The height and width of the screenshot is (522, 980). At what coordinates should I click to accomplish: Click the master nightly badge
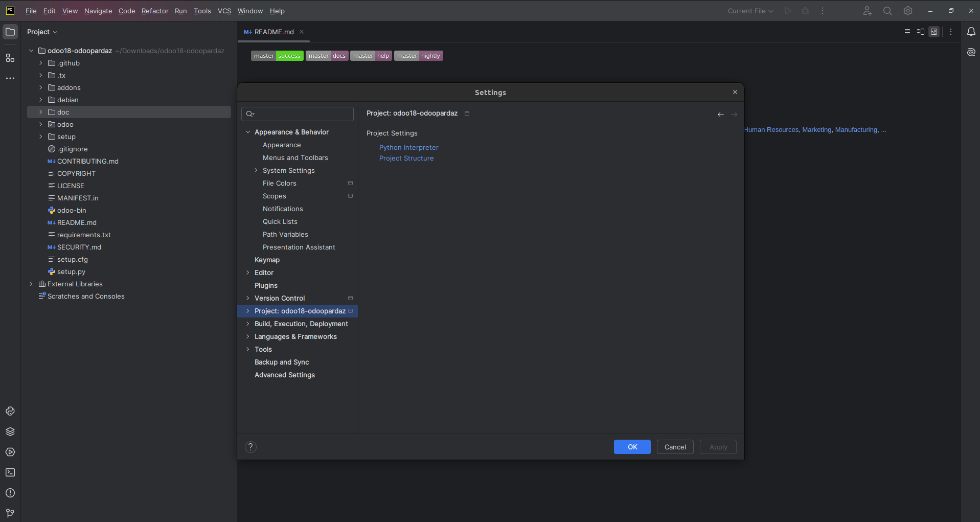pos(418,56)
